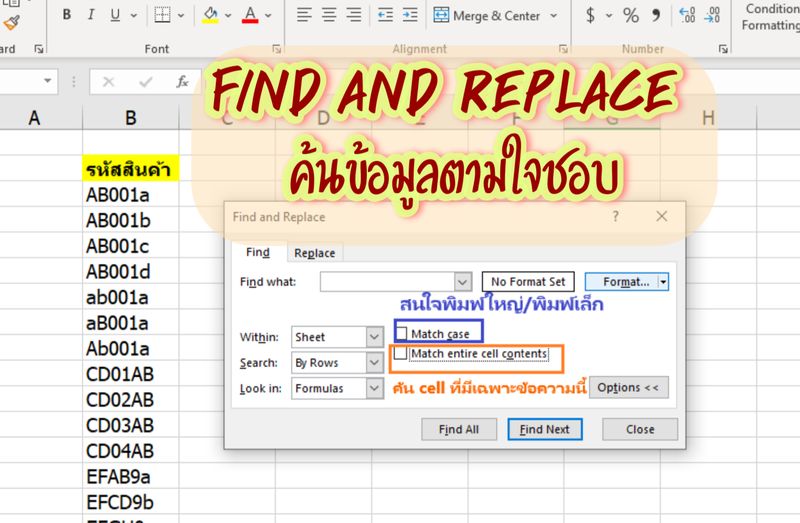Screen dimensions: 800x523
Task: Select cell containing AB001d
Action: coord(131,271)
